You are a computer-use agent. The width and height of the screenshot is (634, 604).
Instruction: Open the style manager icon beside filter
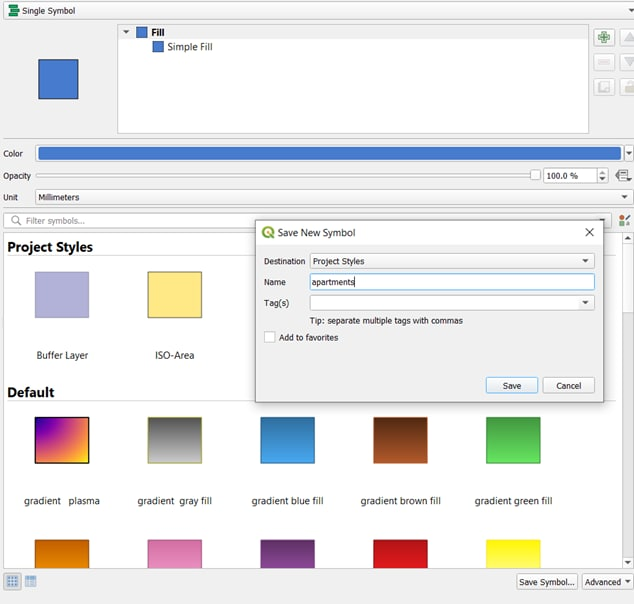[625, 220]
